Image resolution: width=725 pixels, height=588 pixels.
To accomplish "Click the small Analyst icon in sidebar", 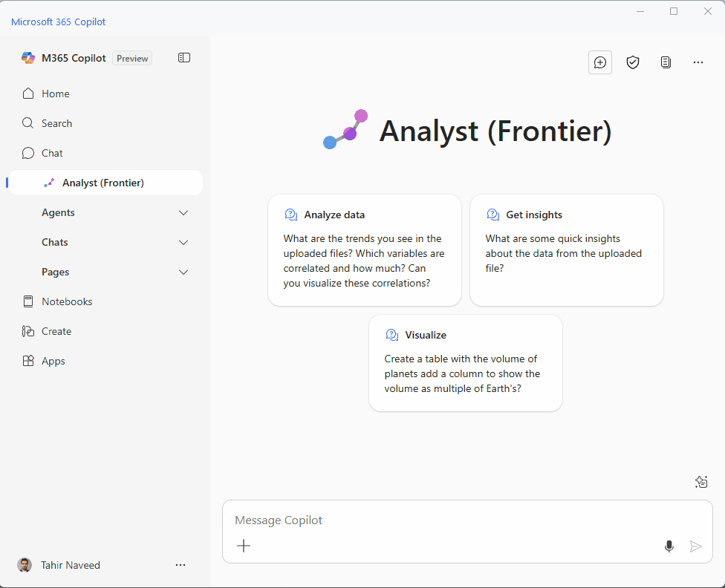I will [49, 183].
